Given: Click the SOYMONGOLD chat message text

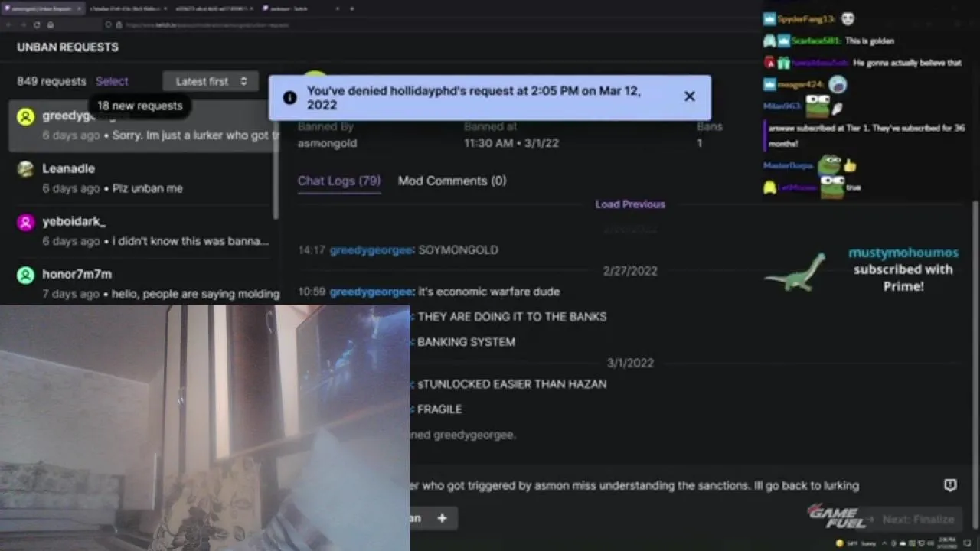Looking at the screenshot, I should (458, 250).
